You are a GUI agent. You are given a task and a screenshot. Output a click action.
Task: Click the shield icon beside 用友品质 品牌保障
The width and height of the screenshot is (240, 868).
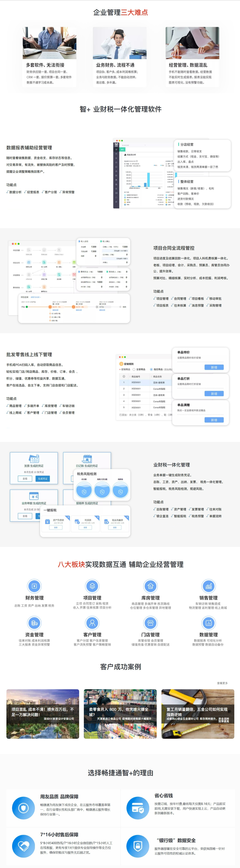(x=23, y=808)
